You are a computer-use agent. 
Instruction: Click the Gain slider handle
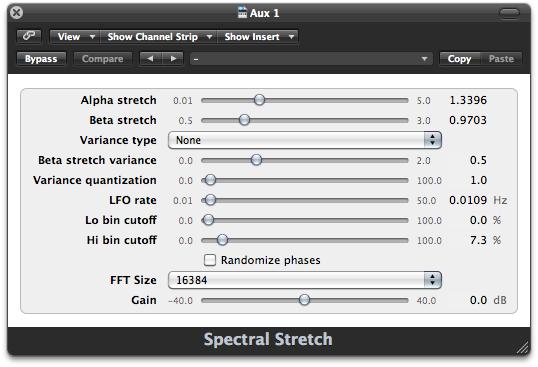[304, 300]
